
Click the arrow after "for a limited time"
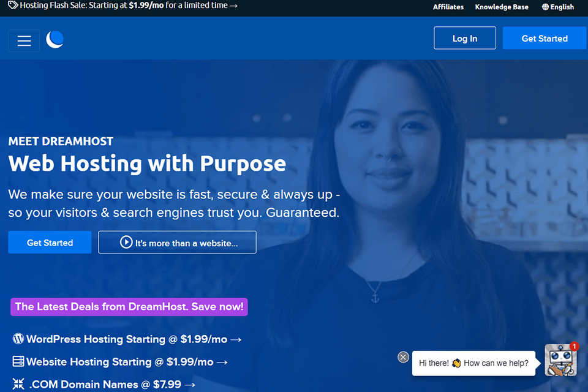(233, 6)
